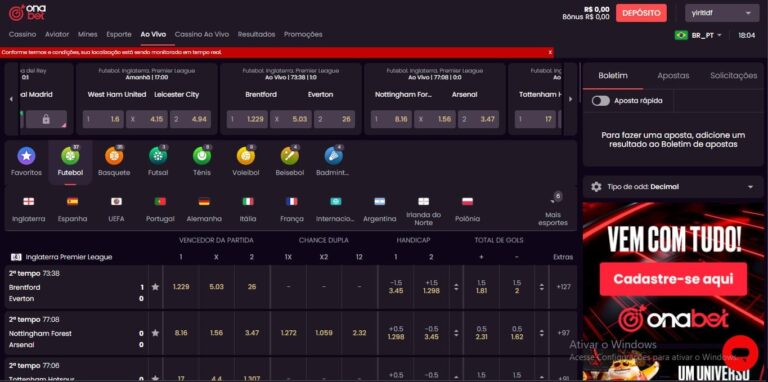
Task: Filter by Argentina flag
Action: click(x=380, y=201)
